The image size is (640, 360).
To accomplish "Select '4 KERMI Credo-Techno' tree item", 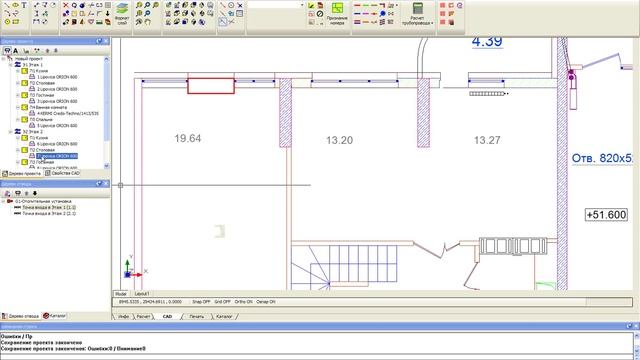I will coord(68,113).
